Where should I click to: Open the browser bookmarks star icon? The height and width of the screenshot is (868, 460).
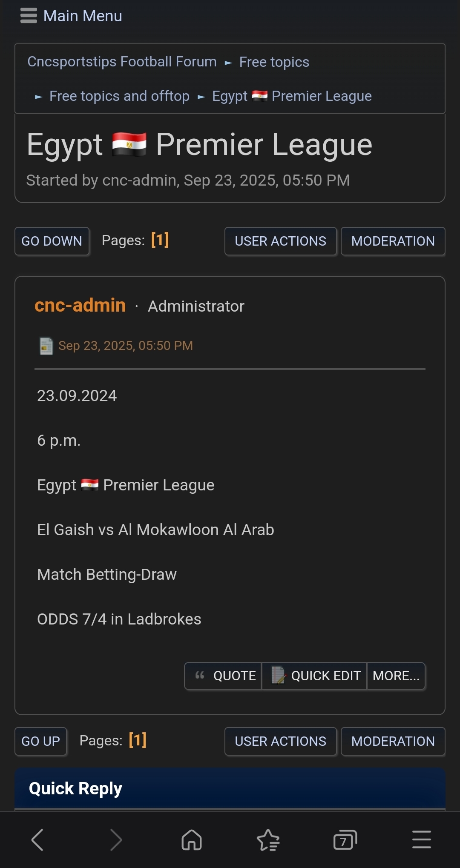pyautogui.click(x=268, y=840)
